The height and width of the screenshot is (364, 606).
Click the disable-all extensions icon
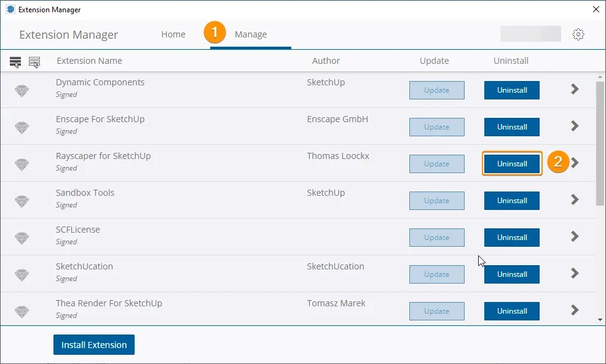pos(34,62)
